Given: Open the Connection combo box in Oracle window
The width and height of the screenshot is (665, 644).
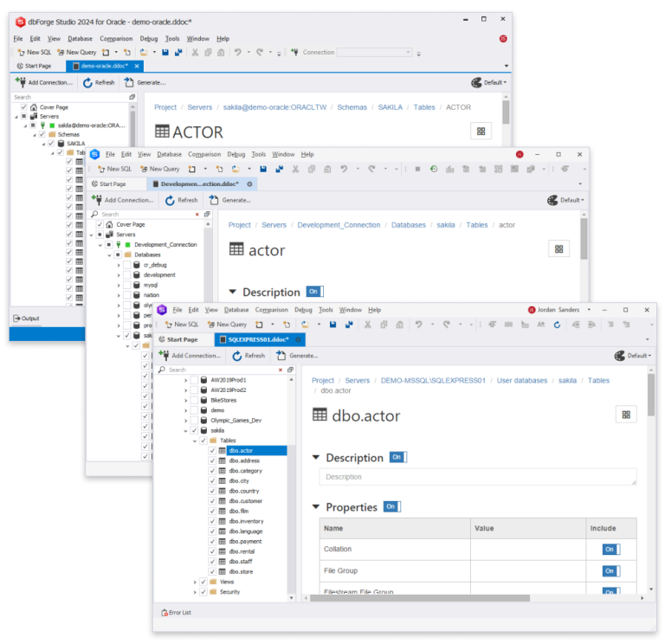Looking at the screenshot, I should click(374, 53).
